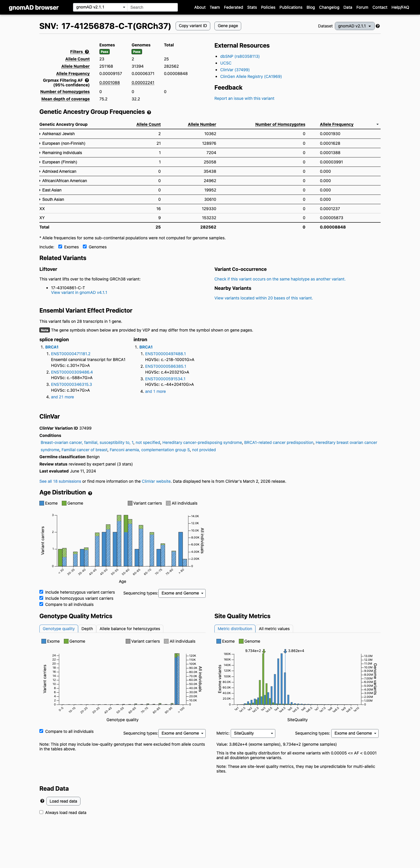Viewport: 420px width, 868px height.
Task: Open help for Genetic Ancestry Group Frequencies
Action: [149, 112]
